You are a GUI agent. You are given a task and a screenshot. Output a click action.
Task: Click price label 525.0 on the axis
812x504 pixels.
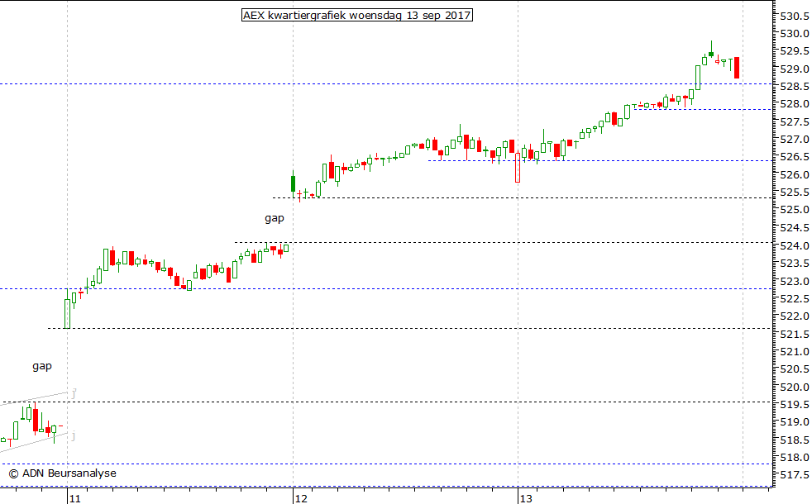tap(795, 210)
